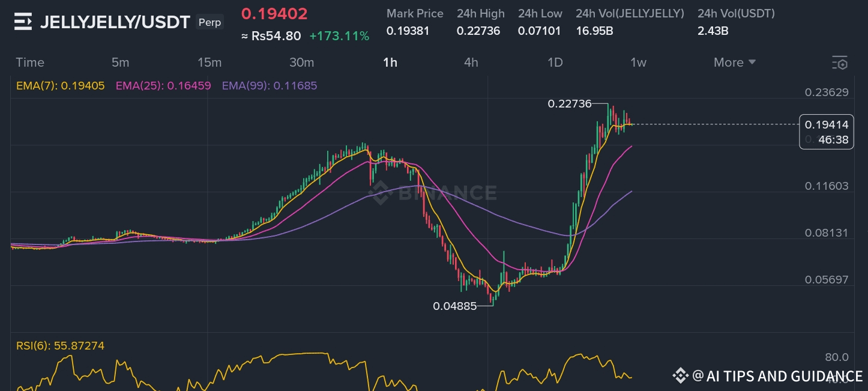Image resolution: width=868 pixels, height=391 pixels.
Task: Click the last price 0.19402
Action: (x=274, y=13)
